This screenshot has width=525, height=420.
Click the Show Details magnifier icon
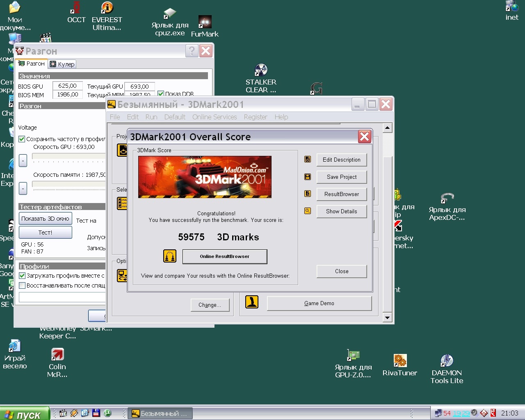308,211
